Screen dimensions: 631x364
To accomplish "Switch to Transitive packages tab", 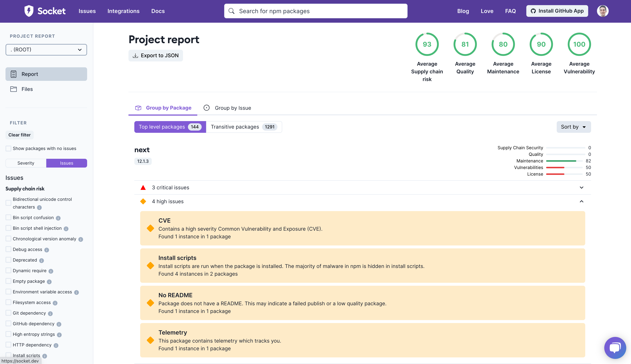I will click(x=243, y=127).
